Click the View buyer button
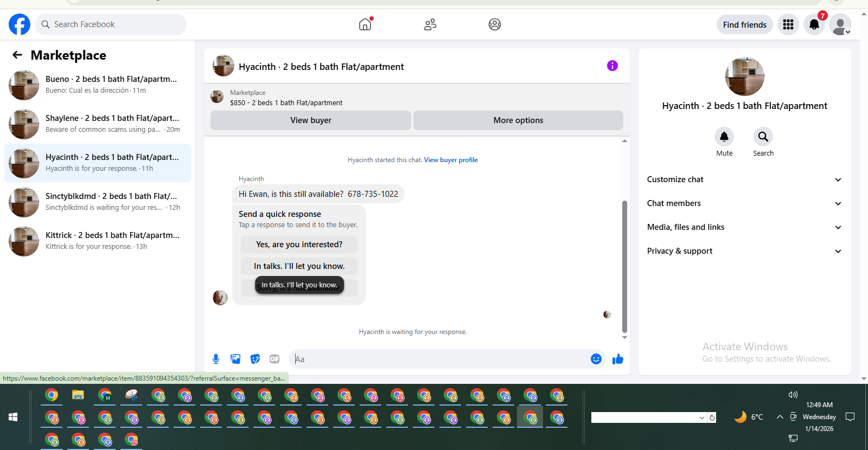 click(311, 120)
